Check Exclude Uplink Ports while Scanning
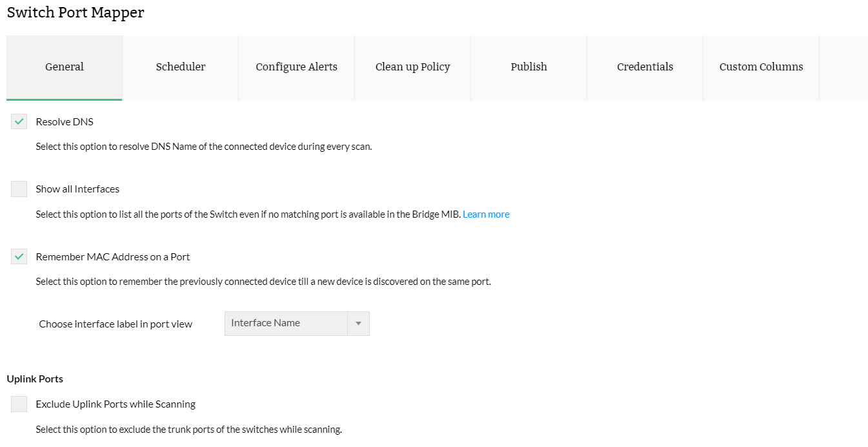The width and height of the screenshot is (868, 447). tap(19, 404)
